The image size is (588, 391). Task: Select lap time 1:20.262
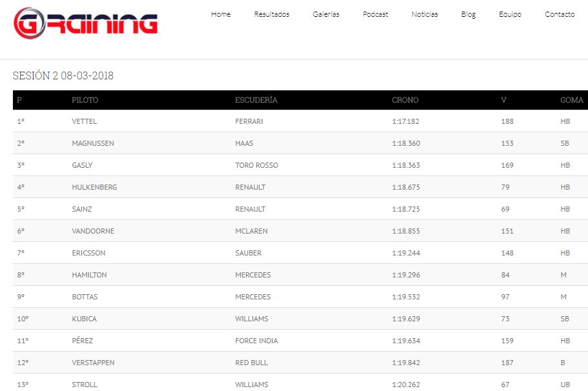click(x=406, y=385)
